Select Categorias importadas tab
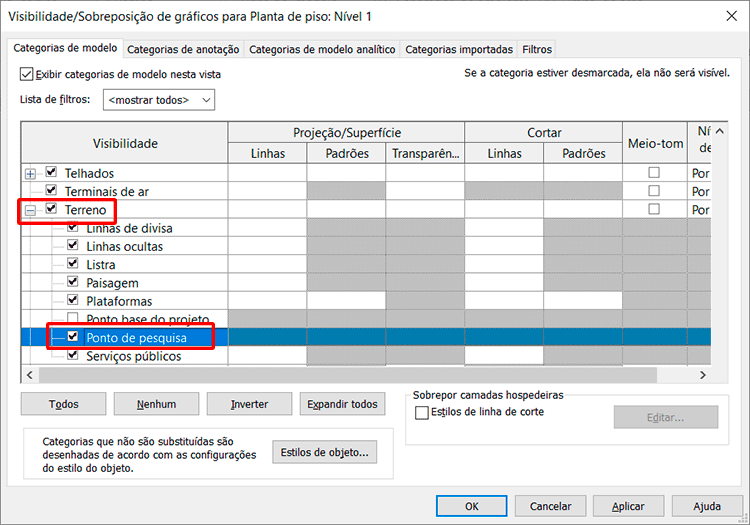Image resolution: width=750 pixels, height=525 pixels. (x=459, y=49)
